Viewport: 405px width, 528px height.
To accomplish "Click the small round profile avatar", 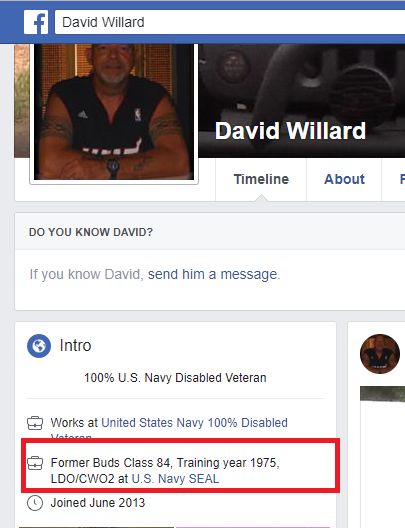I will (x=380, y=354).
